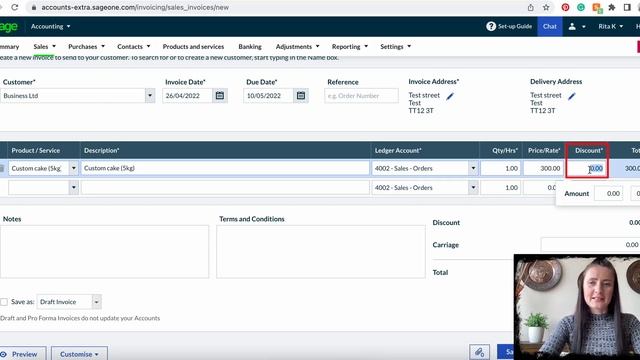Open the Pinterest browser extension
The height and width of the screenshot is (360, 640).
click(x=565, y=7)
